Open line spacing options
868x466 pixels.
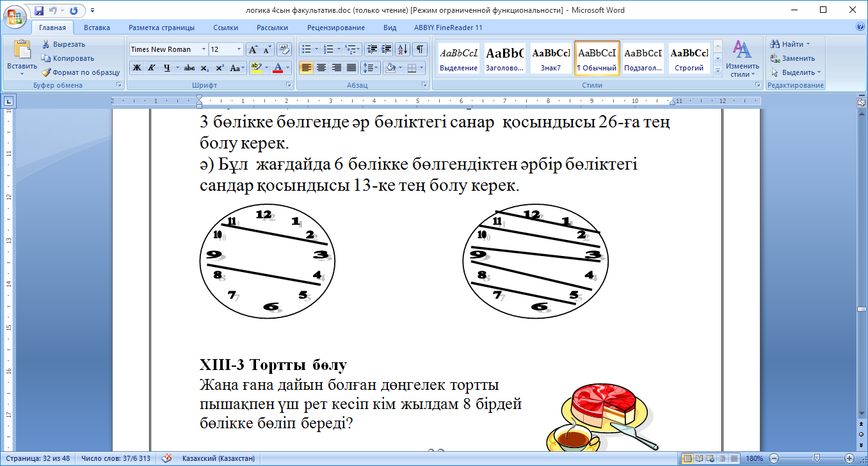point(371,68)
